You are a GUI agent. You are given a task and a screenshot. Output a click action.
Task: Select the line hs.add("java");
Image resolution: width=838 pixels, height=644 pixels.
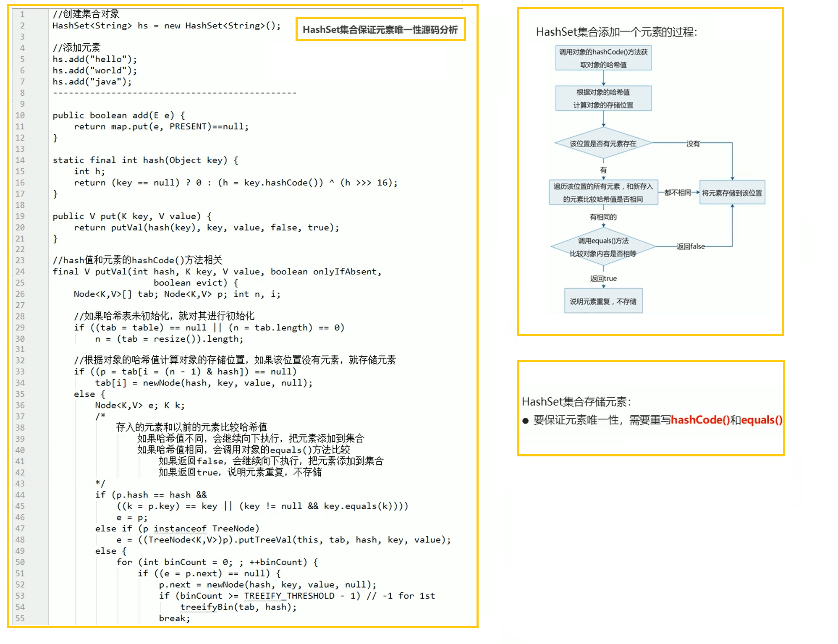92,82
